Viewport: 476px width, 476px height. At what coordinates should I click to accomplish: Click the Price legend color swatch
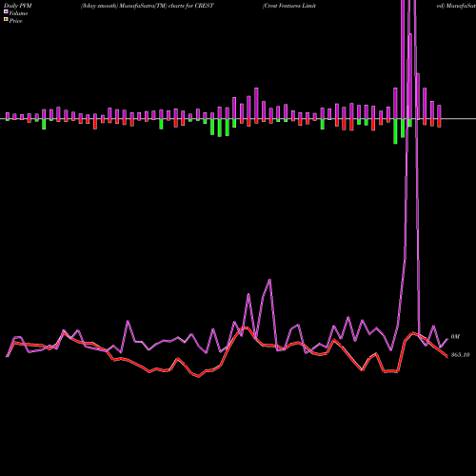(x=6, y=20)
